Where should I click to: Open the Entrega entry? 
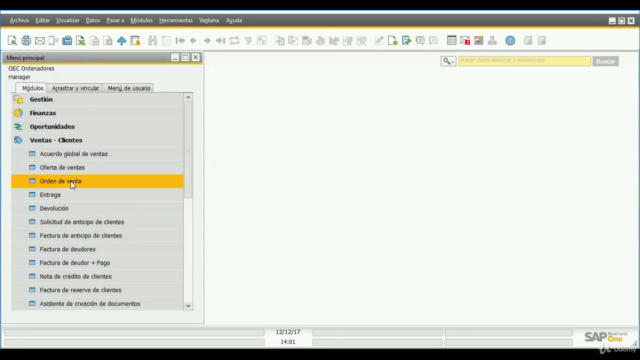(97, 195)
